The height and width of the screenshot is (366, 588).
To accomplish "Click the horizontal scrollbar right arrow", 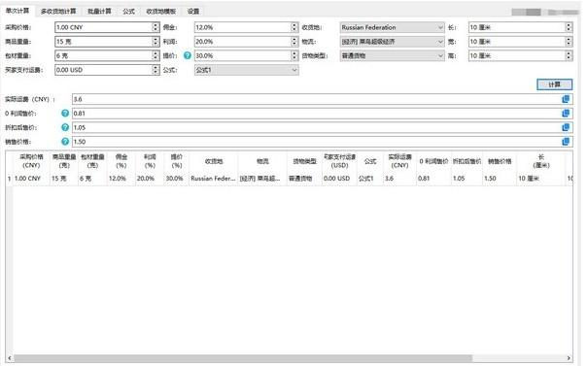I will tap(569, 358).
